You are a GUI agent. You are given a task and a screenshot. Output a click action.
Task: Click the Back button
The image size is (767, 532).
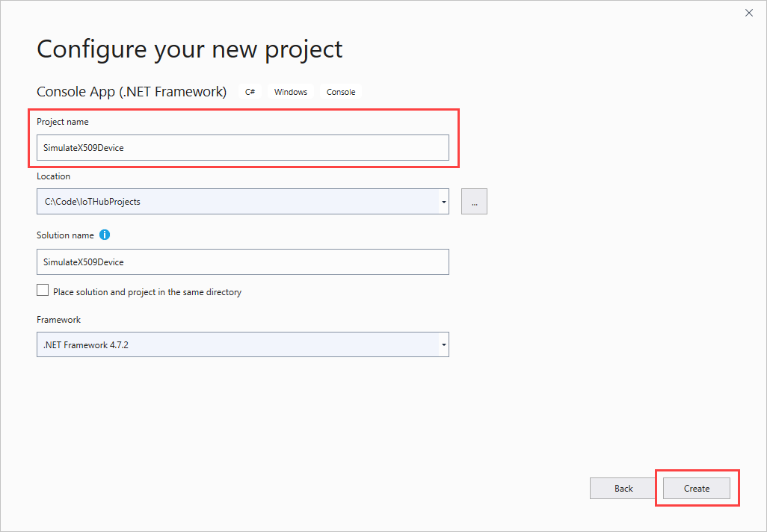(622, 488)
